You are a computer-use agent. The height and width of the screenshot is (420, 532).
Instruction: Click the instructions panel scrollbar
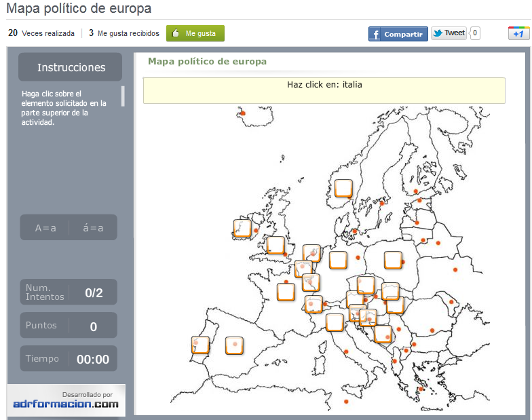coord(123,96)
